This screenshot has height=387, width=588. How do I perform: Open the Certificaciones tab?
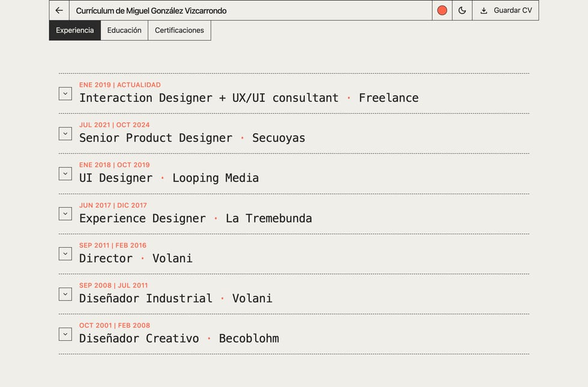click(x=179, y=31)
